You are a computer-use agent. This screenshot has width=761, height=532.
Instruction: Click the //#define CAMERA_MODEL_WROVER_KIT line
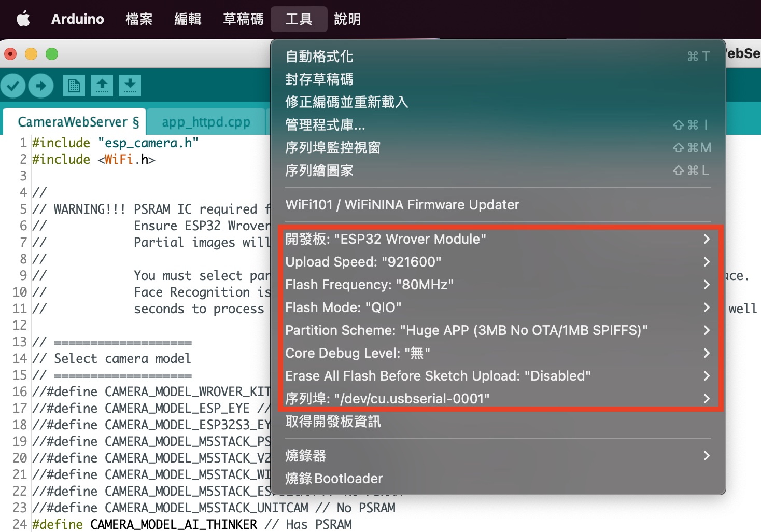pos(151,392)
